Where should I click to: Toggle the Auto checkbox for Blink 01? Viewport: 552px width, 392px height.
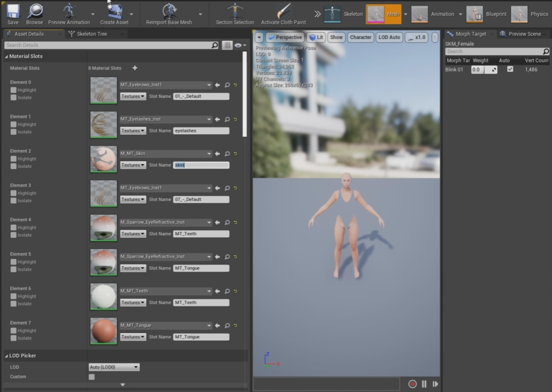[x=510, y=70]
